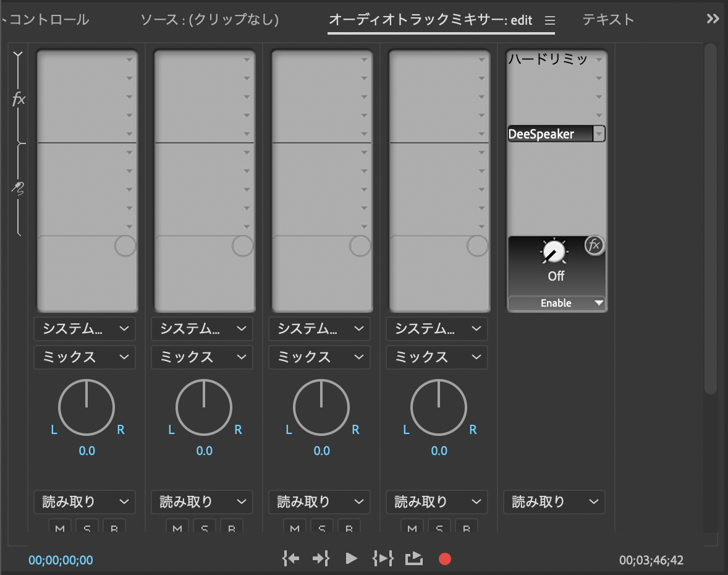Open first send slot arrow on first track
The width and height of the screenshot is (728, 575).
tap(130, 152)
